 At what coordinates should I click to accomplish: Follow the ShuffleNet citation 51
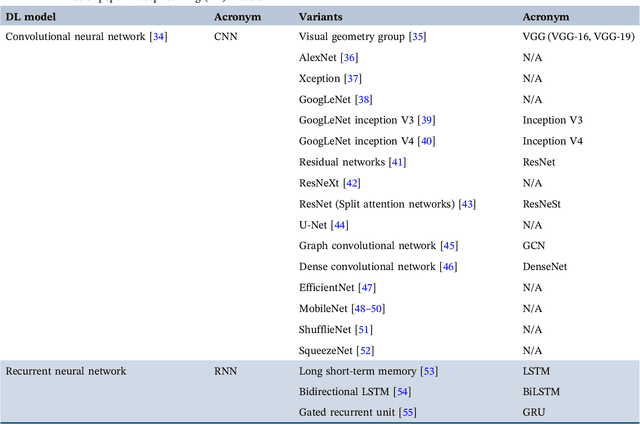click(x=365, y=330)
